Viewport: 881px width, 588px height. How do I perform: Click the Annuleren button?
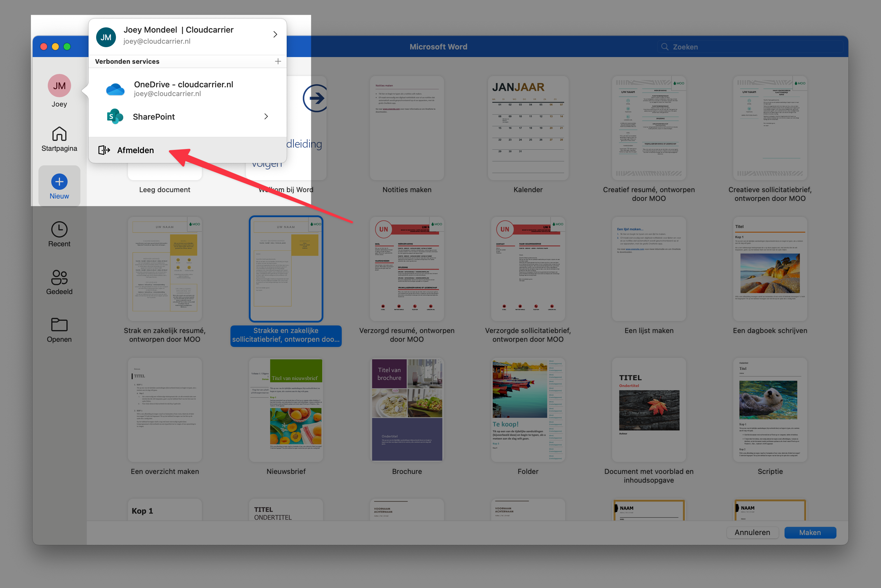pyautogui.click(x=752, y=532)
